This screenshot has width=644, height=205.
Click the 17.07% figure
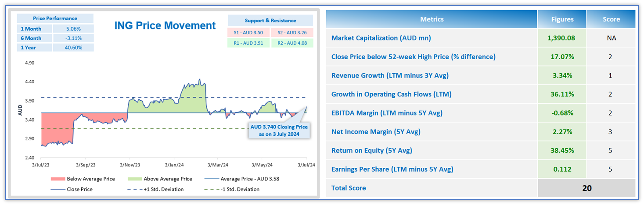click(x=562, y=57)
